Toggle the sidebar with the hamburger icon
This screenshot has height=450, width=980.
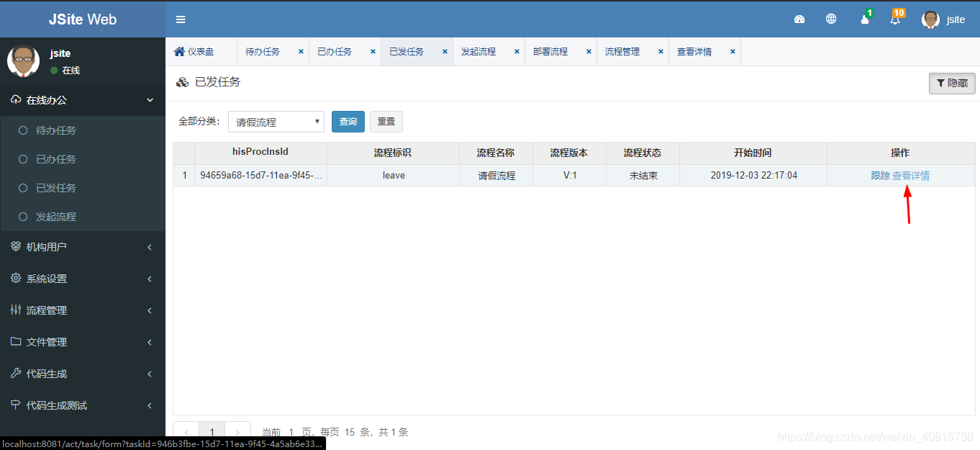pyautogui.click(x=181, y=19)
